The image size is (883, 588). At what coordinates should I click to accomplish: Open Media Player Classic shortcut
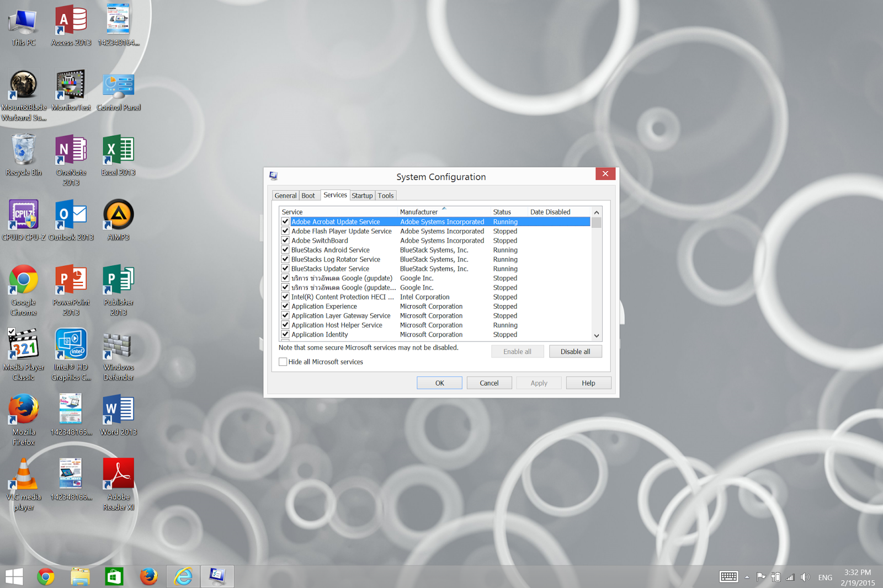24,355
